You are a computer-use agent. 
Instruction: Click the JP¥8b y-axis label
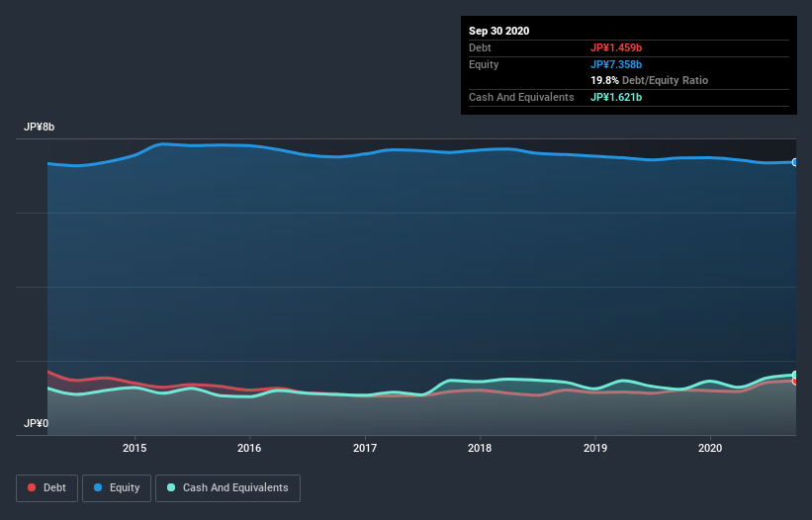(x=39, y=128)
